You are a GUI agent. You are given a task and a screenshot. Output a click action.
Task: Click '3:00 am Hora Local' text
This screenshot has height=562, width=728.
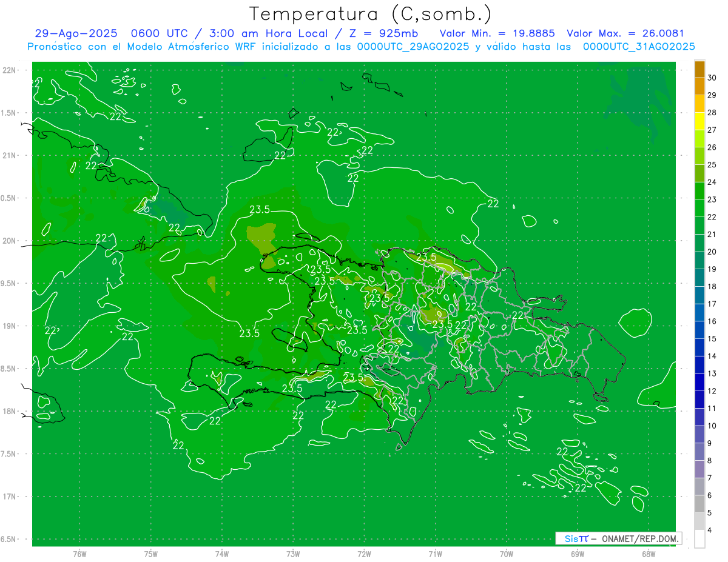[x=269, y=34]
